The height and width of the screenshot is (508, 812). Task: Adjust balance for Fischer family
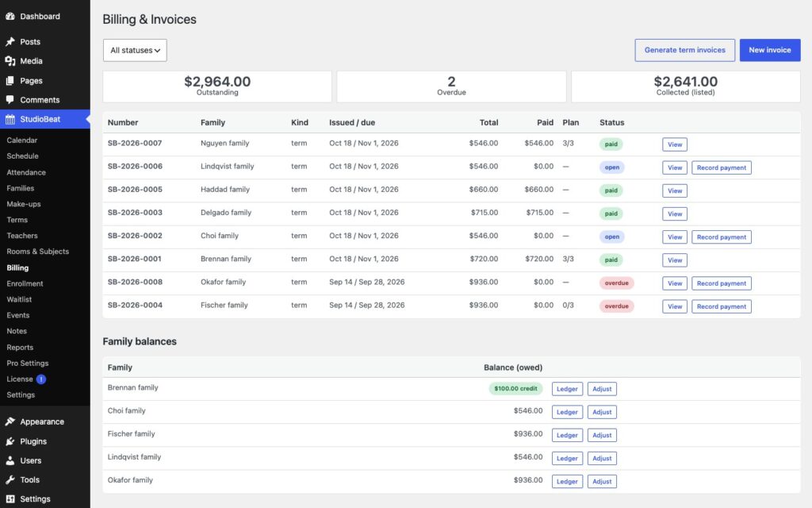tap(602, 435)
